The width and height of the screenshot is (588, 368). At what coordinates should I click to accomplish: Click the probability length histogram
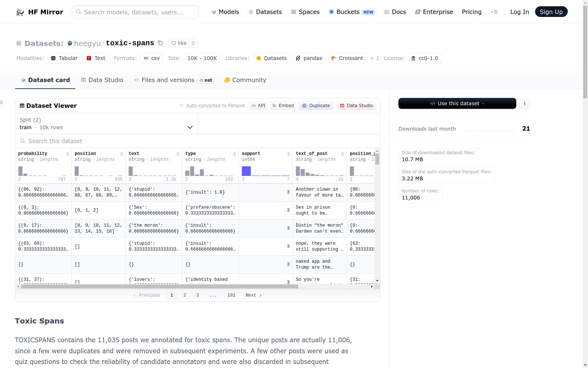point(42,171)
